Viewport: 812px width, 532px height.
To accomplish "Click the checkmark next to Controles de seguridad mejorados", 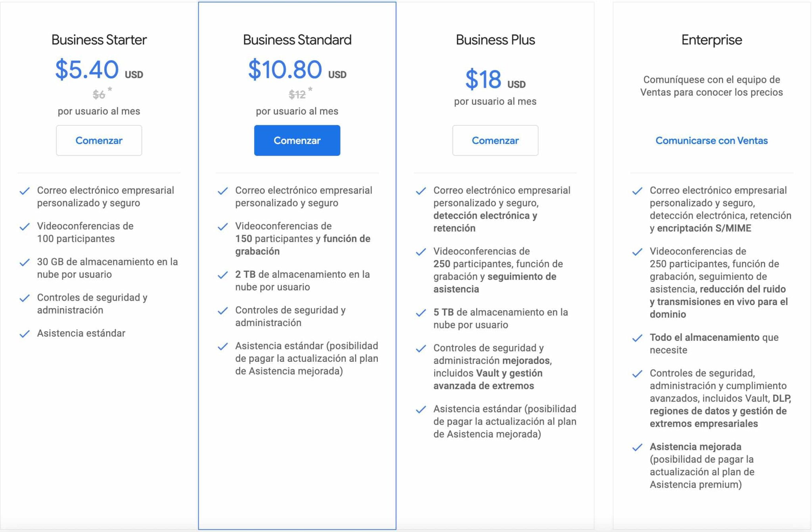I will pyautogui.click(x=420, y=348).
